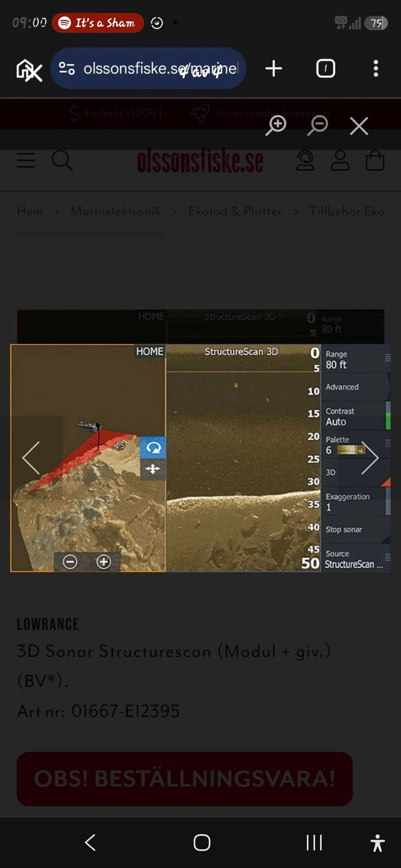The height and width of the screenshot is (868, 401).
Task: Tap the URL address bar
Action: pyautogui.click(x=161, y=68)
